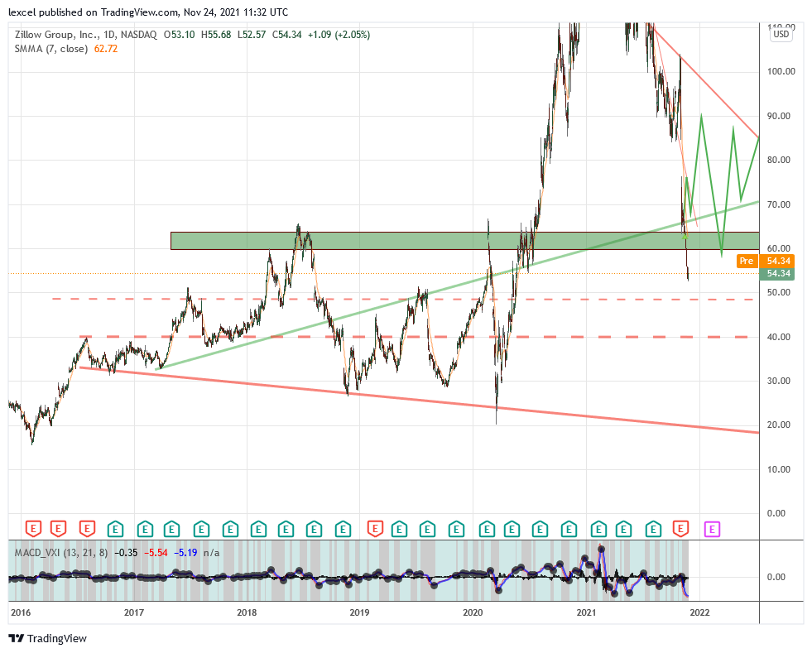812x653 pixels.
Task: Click the third red earnings marker in 2016
Action: click(87, 529)
